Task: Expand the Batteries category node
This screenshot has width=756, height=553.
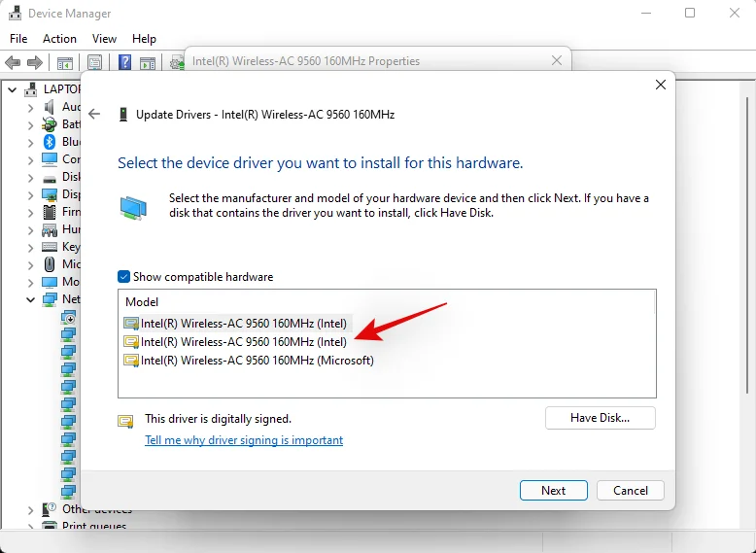Action: (30, 124)
